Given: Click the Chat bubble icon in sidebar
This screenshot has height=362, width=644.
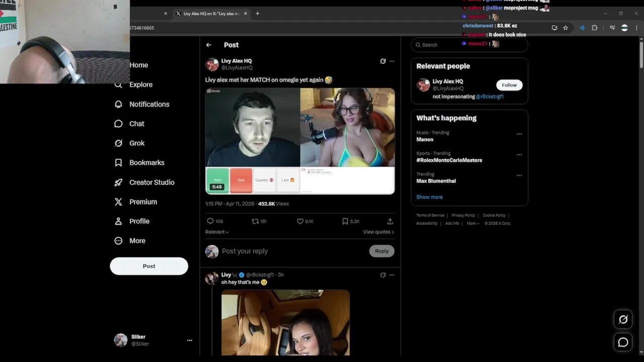Looking at the screenshot, I should click(x=118, y=124).
